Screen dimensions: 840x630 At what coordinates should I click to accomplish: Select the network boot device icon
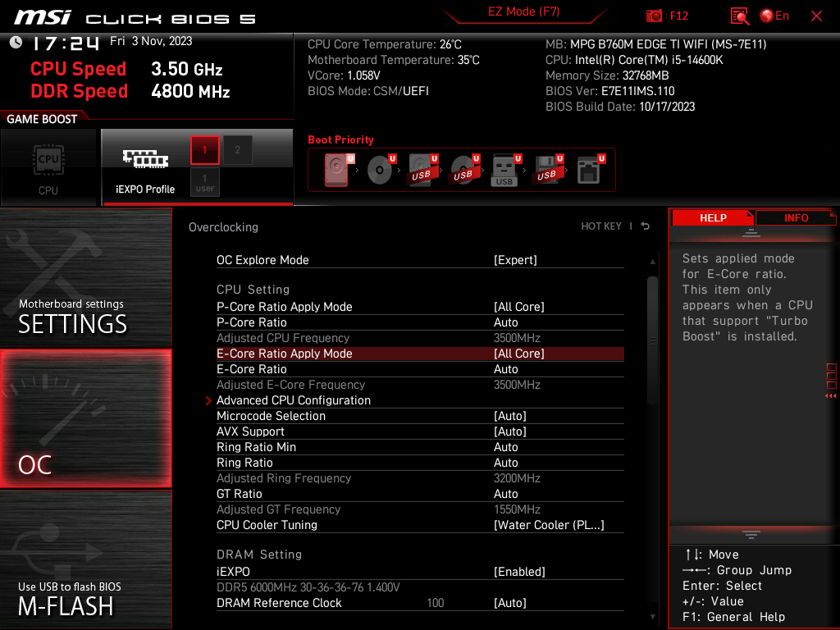590,169
